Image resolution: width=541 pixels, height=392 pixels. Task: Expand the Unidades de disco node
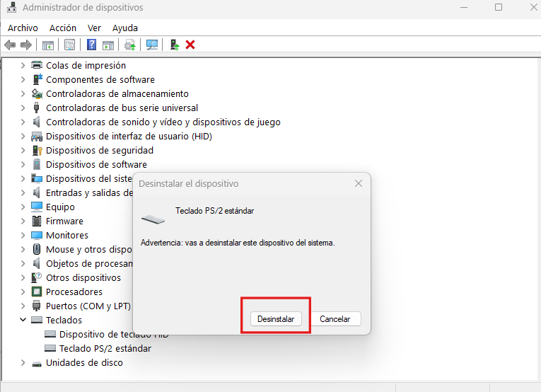point(23,362)
